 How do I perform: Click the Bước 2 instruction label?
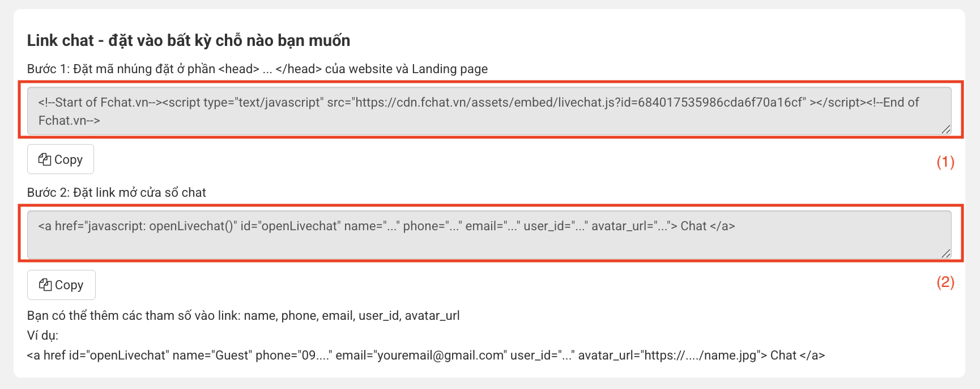point(117,192)
